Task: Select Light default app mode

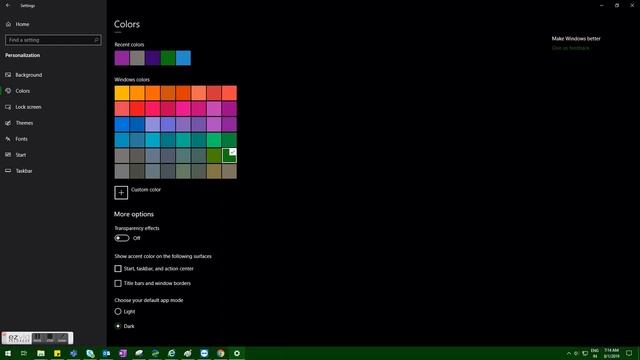Action: tap(118, 311)
